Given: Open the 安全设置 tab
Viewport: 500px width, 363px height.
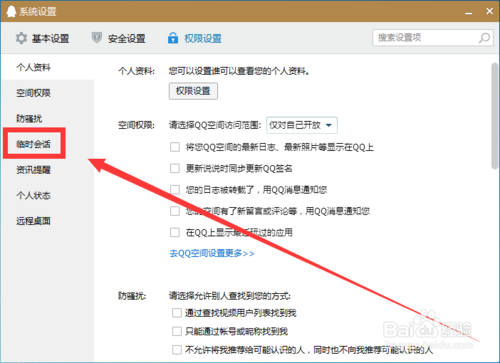Looking at the screenshot, I should (118, 38).
